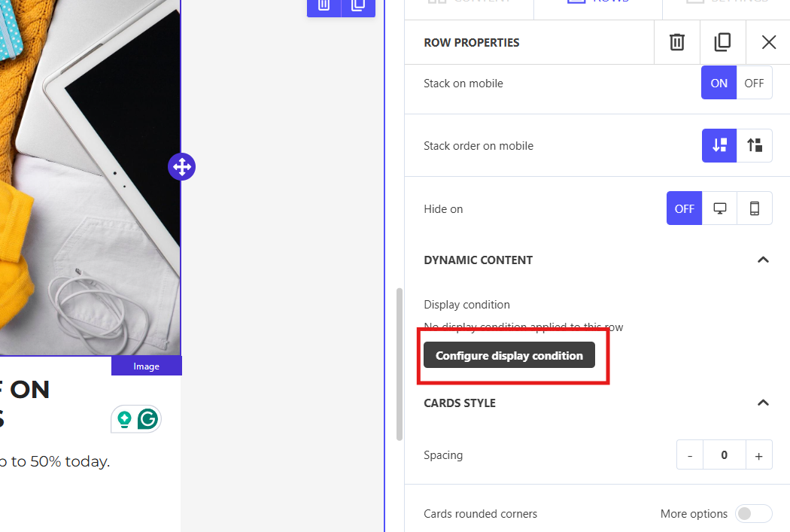
Task: Collapse the Cards Style section
Action: tap(763, 403)
